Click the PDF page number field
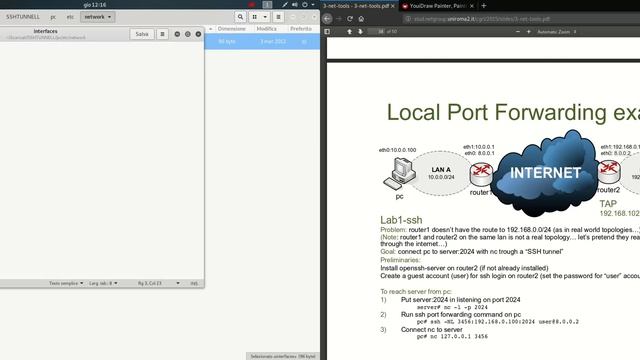640x360 pixels. click(x=376, y=31)
